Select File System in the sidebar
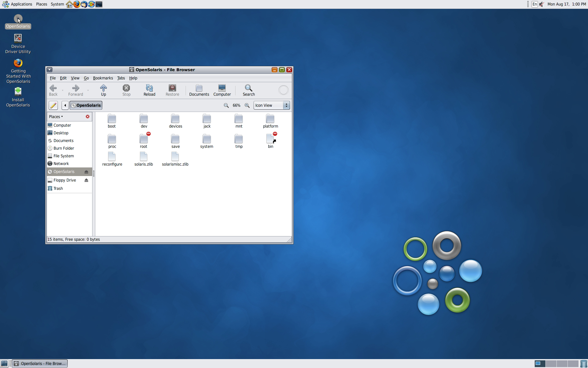The width and height of the screenshot is (588, 368). [70, 156]
